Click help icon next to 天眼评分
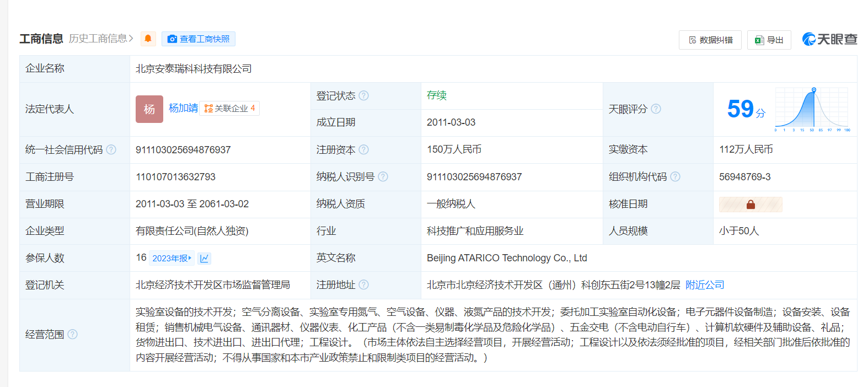The height and width of the screenshot is (387, 868). click(656, 109)
